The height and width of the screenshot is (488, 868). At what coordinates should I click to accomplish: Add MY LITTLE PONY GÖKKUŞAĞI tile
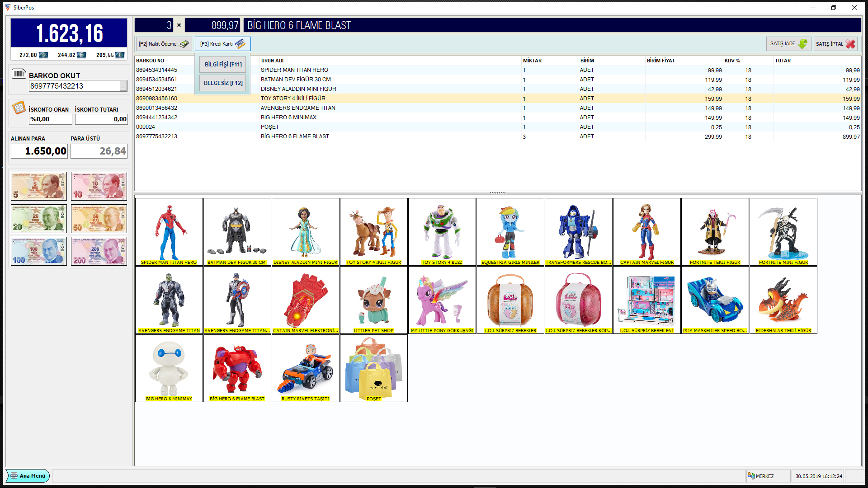[442, 300]
